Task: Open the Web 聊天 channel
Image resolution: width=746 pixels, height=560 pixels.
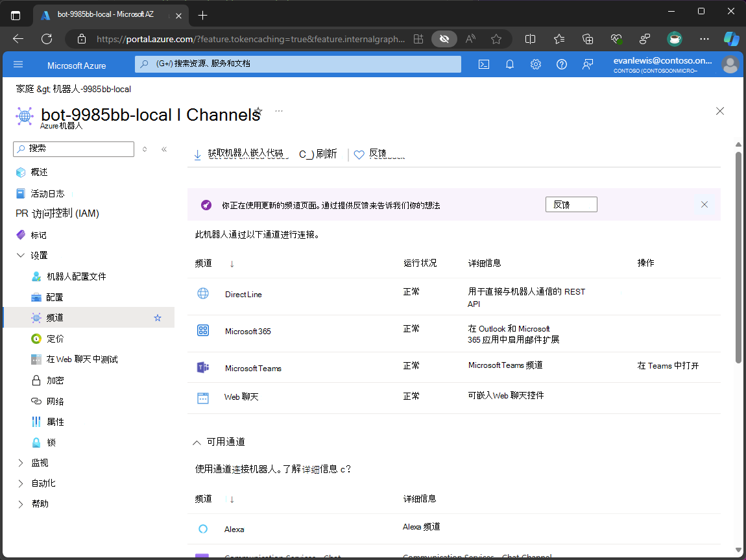Action: (241, 397)
